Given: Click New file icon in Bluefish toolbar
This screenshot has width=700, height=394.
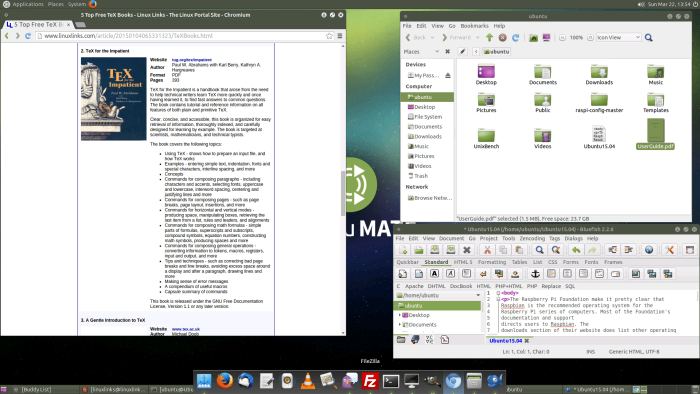Looking at the screenshot, I should (x=403, y=250).
